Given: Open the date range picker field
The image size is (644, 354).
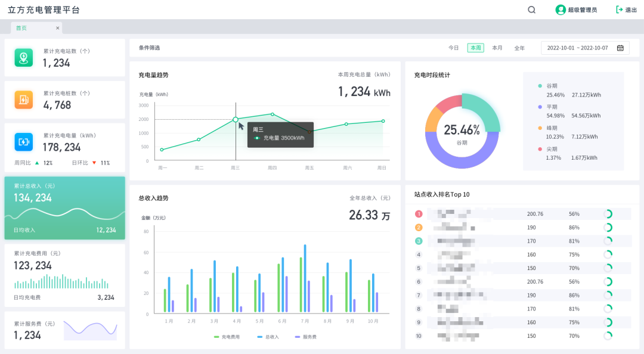Looking at the screenshot, I should point(578,48).
